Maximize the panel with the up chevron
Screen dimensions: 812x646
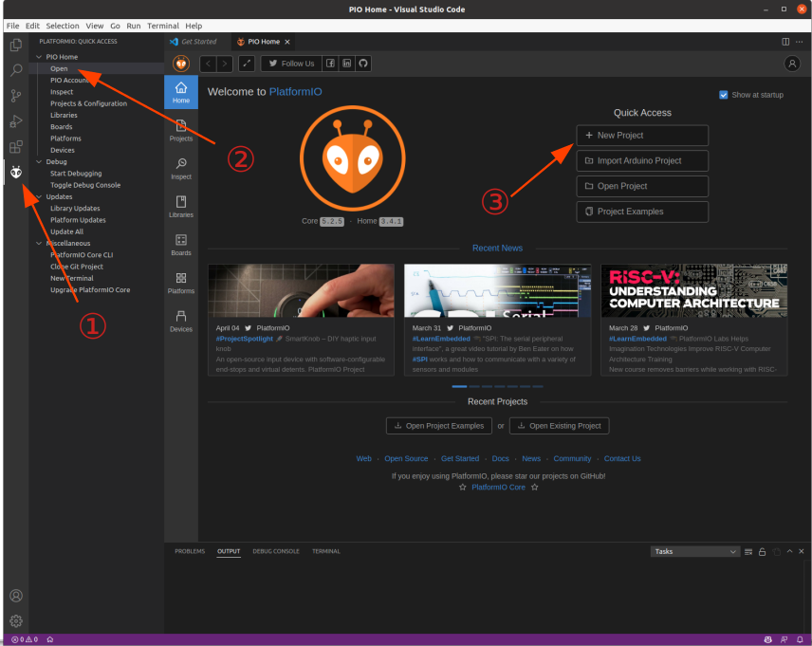coord(789,552)
